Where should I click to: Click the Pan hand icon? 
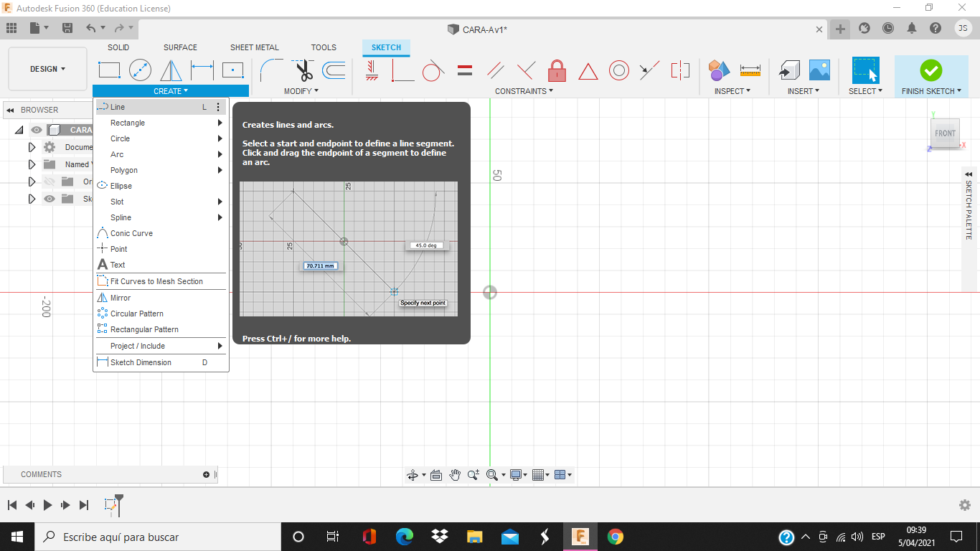click(455, 475)
